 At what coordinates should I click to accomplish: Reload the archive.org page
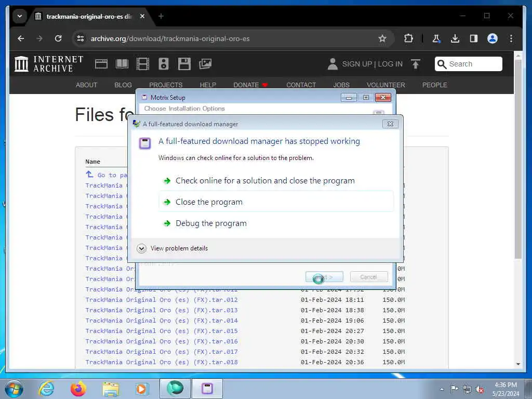point(58,38)
